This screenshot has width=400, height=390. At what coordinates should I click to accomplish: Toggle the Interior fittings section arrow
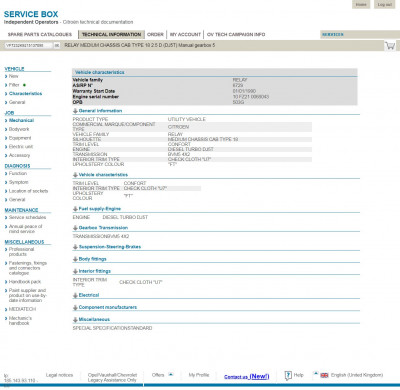coord(75,271)
